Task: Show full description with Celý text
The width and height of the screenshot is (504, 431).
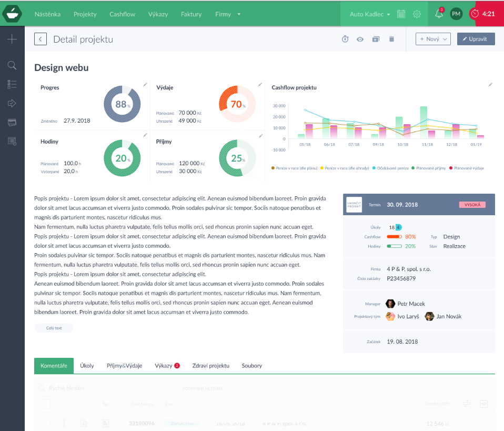Action: coord(54,328)
